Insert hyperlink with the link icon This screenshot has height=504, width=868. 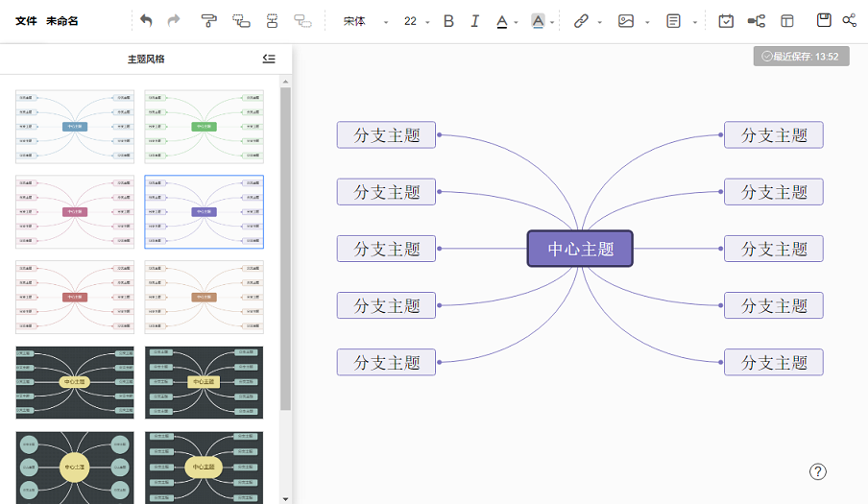pyautogui.click(x=581, y=21)
